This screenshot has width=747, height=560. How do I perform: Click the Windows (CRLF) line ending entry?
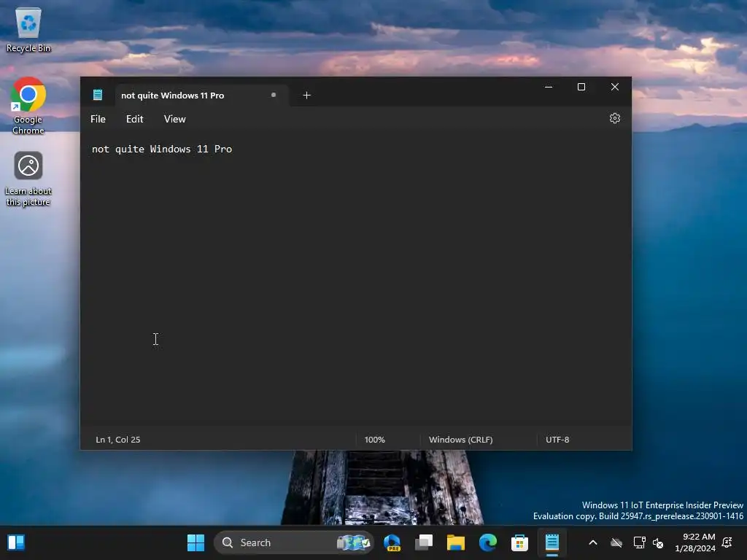coord(461,440)
